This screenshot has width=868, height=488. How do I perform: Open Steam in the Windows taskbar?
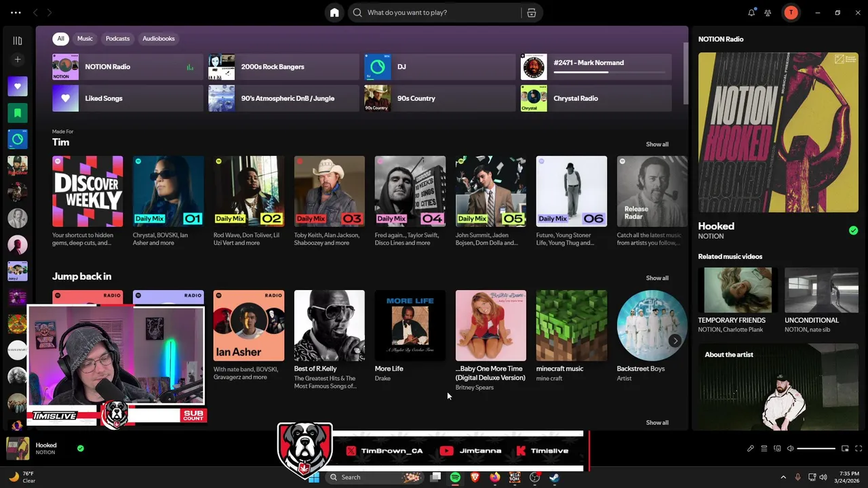(x=554, y=477)
